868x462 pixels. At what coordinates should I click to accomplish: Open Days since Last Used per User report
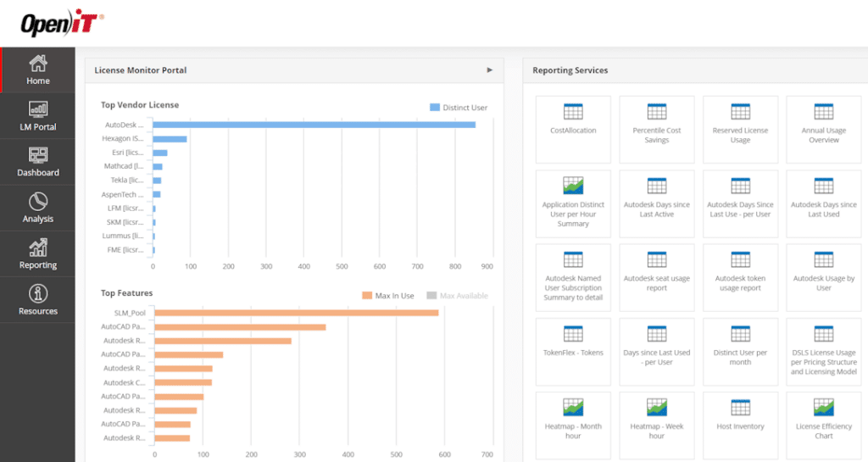pyautogui.click(x=657, y=352)
